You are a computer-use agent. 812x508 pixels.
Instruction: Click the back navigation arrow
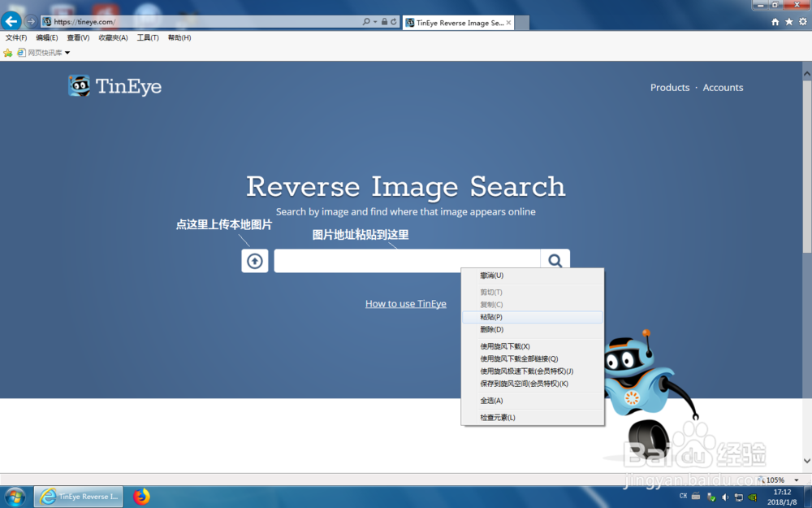(x=11, y=21)
